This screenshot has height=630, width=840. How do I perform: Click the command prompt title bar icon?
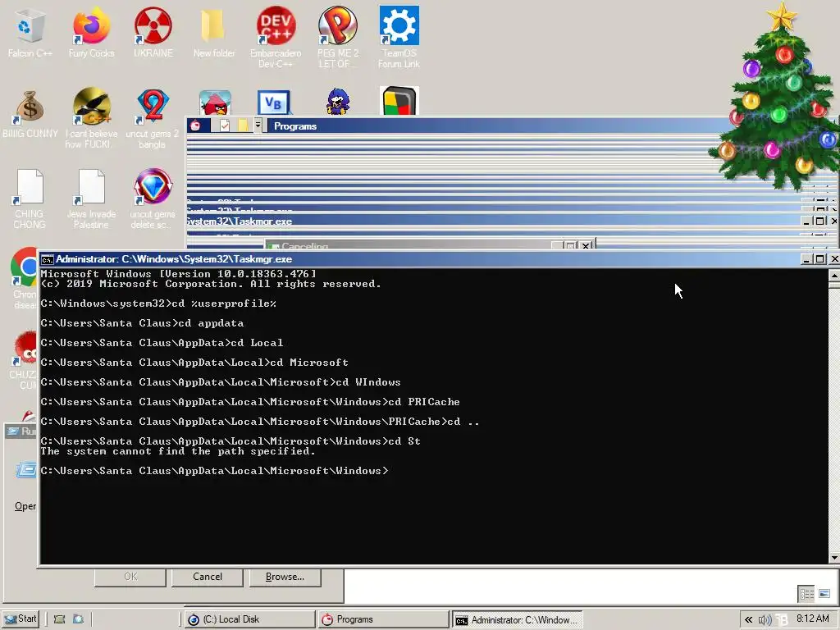(x=47, y=259)
